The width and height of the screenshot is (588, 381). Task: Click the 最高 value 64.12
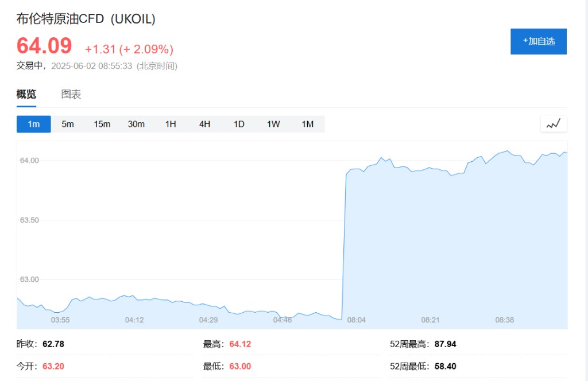point(240,344)
